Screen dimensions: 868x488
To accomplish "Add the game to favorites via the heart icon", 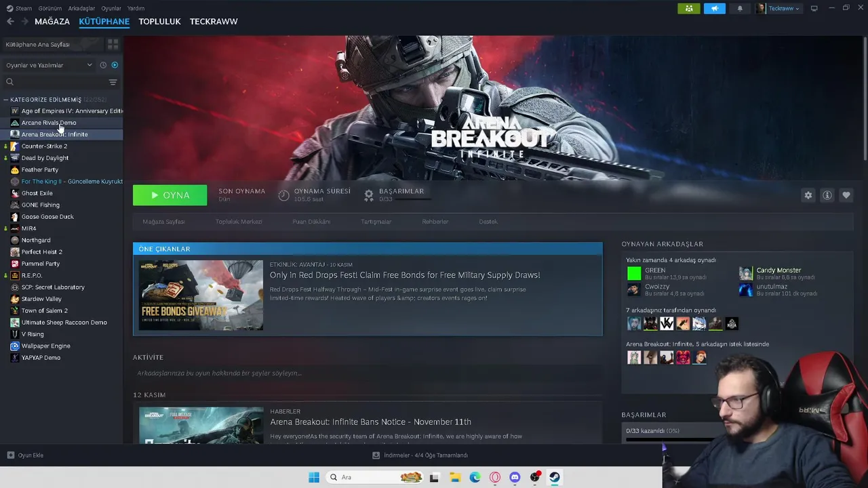I will point(846,195).
